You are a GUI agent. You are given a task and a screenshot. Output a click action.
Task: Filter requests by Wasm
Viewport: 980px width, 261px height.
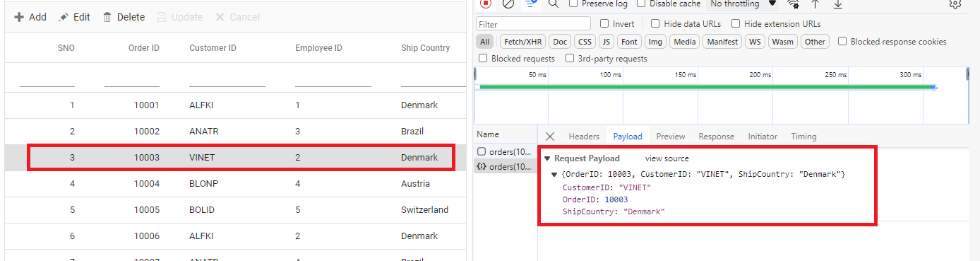(782, 42)
